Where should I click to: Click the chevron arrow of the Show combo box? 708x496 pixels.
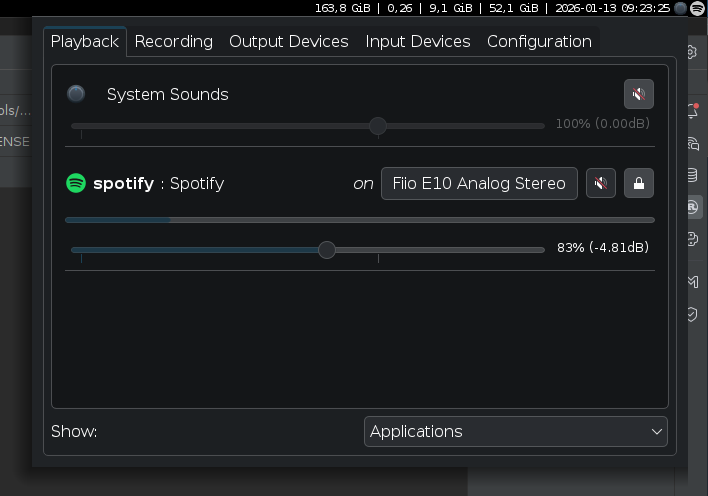pos(657,432)
